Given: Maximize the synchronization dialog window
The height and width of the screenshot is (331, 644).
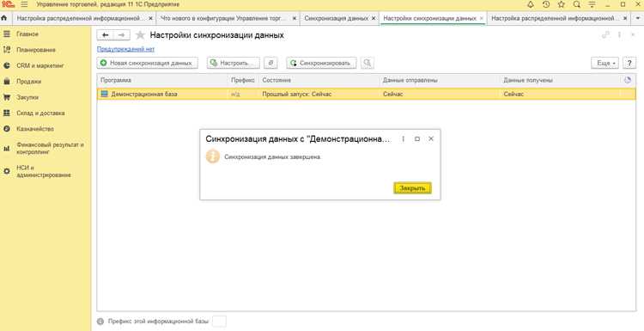Looking at the screenshot, I should coord(416,139).
